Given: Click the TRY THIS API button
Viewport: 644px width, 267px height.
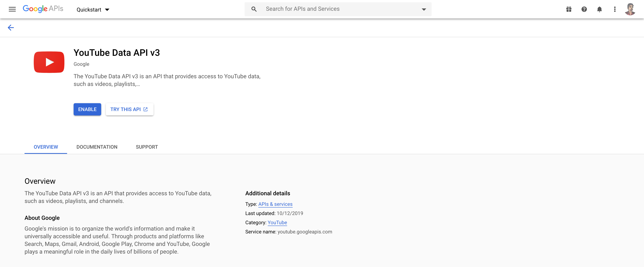Looking at the screenshot, I should (x=130, y=109).
